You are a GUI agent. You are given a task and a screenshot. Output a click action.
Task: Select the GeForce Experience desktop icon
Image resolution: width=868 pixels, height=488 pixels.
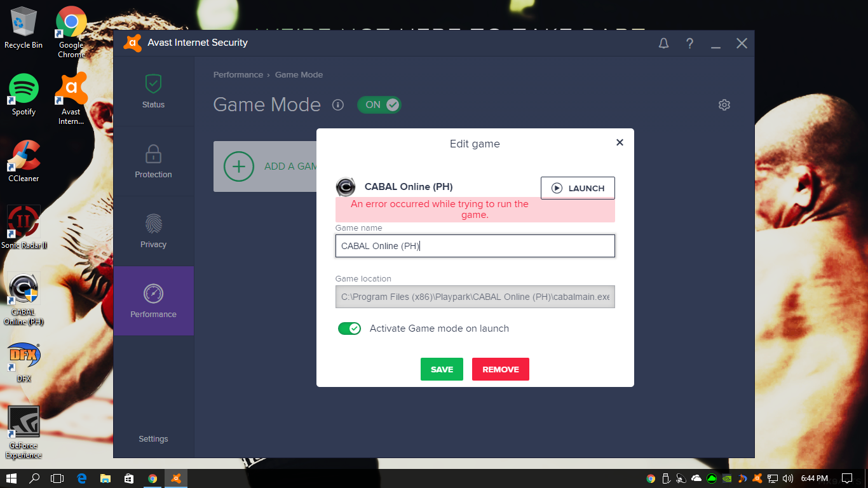(x=24, y=432)
